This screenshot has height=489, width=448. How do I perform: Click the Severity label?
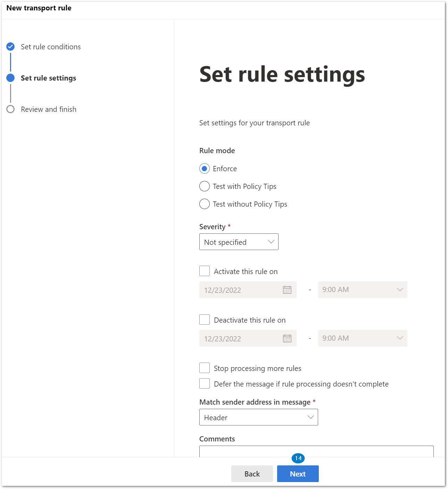pos(213,227)
